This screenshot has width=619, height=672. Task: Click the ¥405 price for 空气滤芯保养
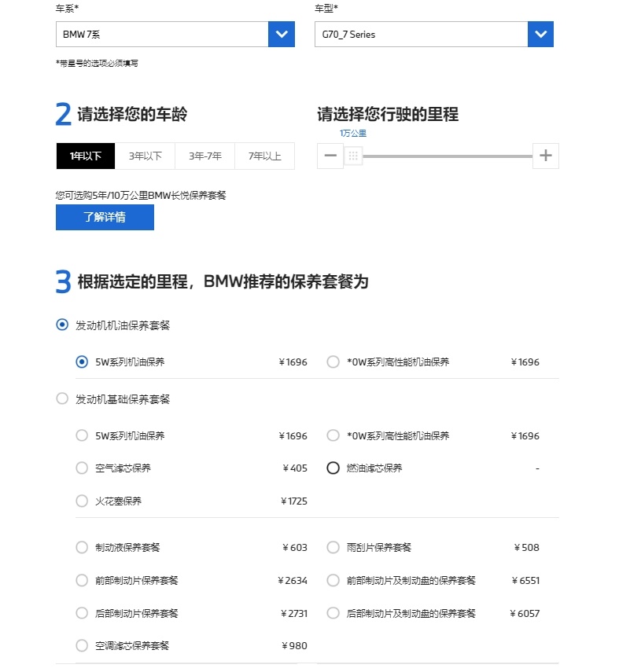pyautogui.click(x=295, y=468)
